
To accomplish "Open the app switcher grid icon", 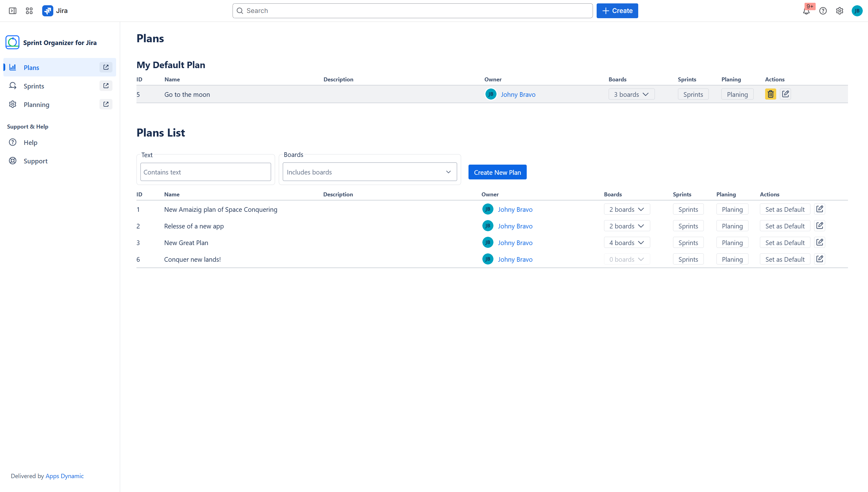I will tap(29, 11).
